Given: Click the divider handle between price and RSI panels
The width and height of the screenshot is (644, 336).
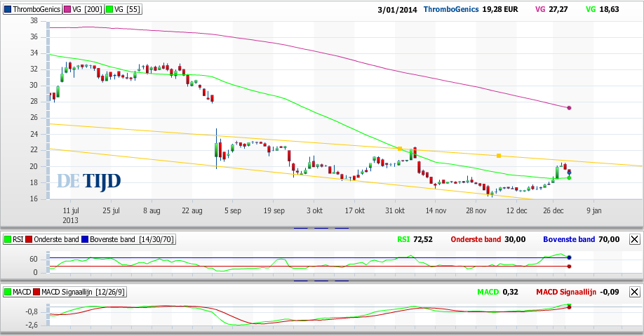Looking at the screenshot, I should point(321,228).
